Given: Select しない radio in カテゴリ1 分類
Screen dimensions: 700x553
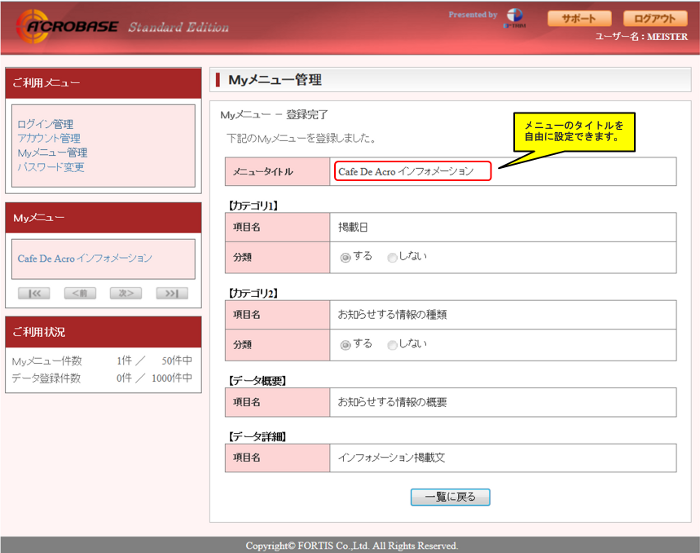Looking at the screenshot, I should 392,257.
